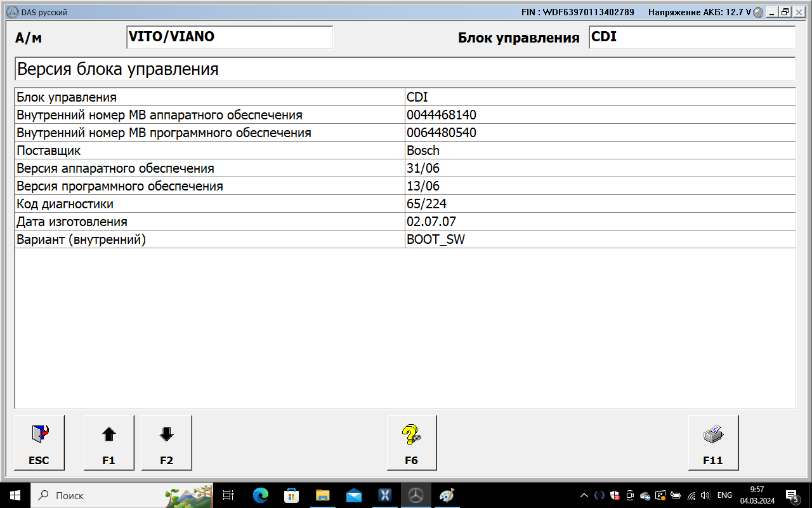The image size is (812, 508).
Task: Print the page with F11 button
Action: [x=713, y=443]
